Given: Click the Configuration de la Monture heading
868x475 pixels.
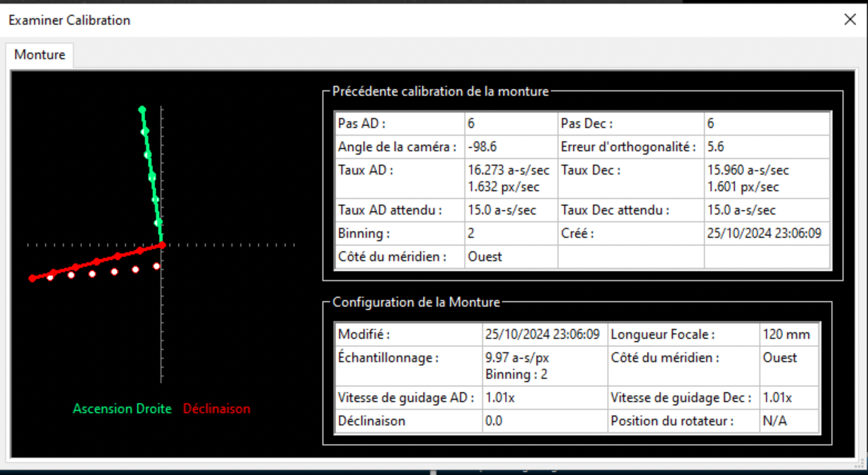Looking at the screenshot, I should pyautogui.click(x=416, y=303).
